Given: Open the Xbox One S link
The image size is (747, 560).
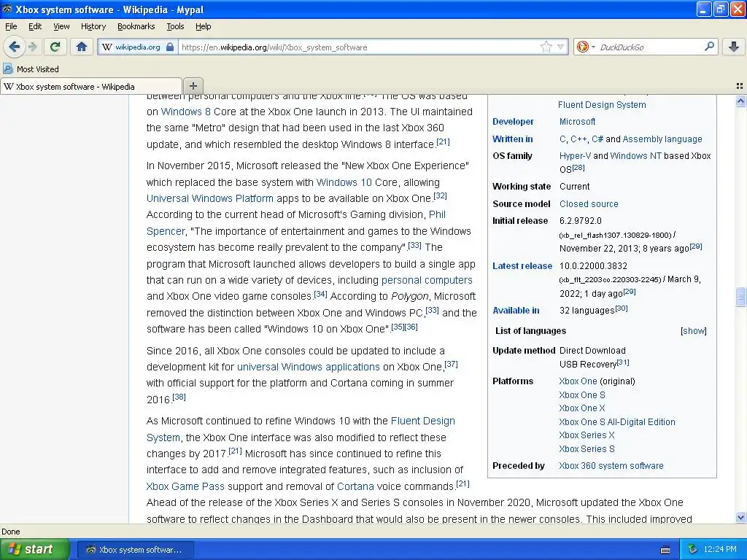Looking at the screenshot, I should (581, 394).
